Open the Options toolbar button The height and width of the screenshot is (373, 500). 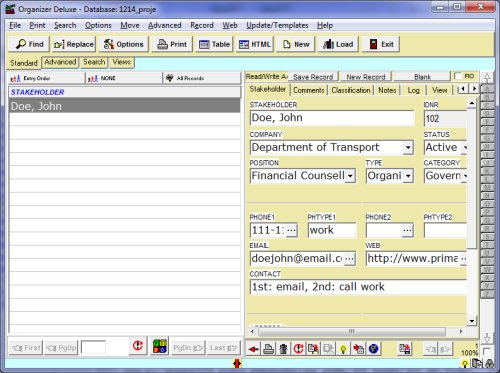123,44
